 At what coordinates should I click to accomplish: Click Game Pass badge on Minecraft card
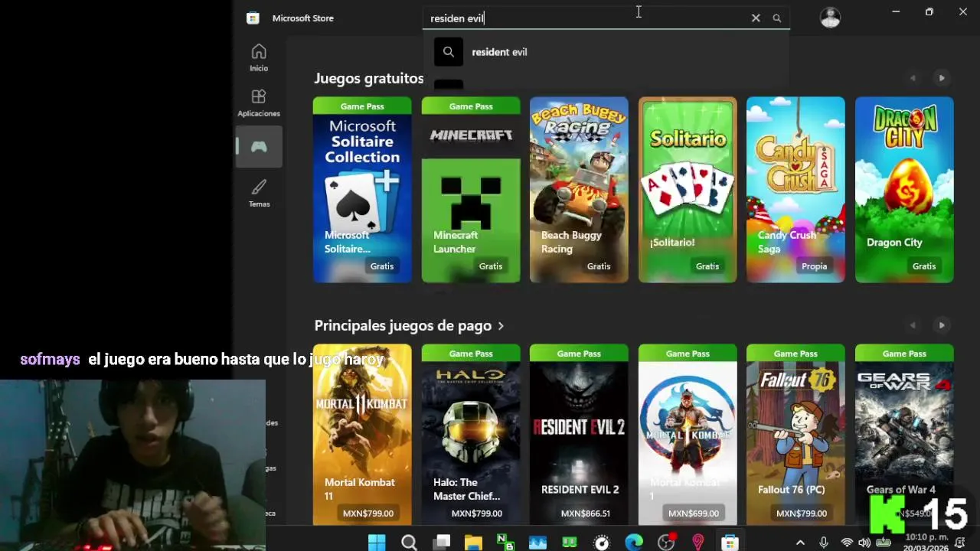pos(471,106)
